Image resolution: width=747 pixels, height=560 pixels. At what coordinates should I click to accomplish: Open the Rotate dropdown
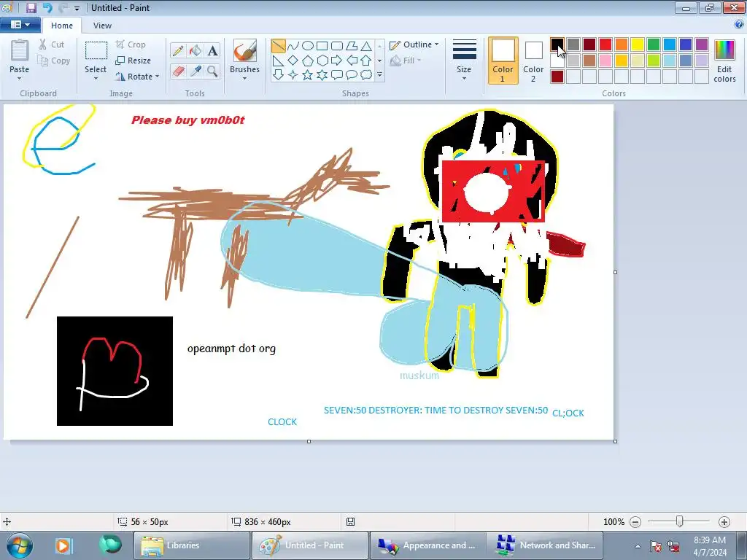pyautogui.click(x=137, y=76)
